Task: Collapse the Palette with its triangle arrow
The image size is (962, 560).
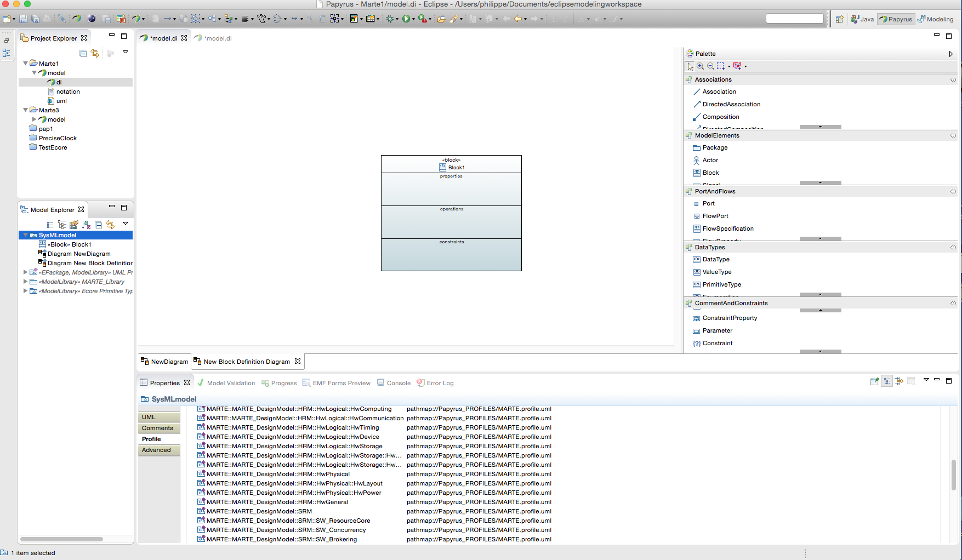Action: point(950,54)
